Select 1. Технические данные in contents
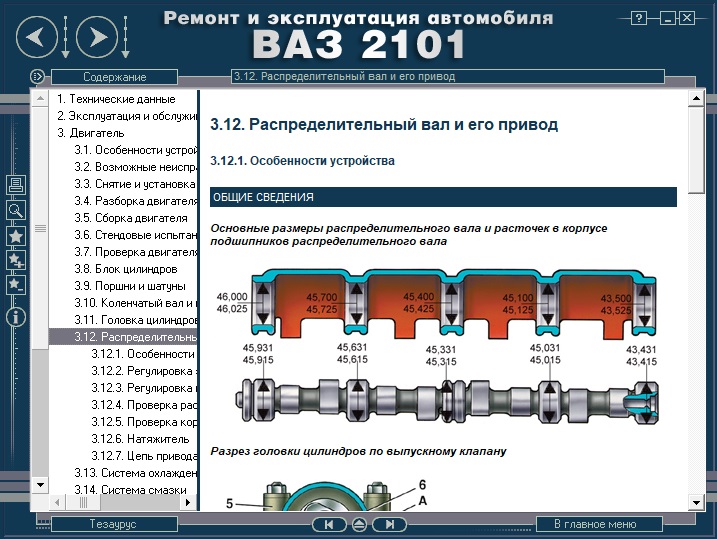 coord(116,99)
